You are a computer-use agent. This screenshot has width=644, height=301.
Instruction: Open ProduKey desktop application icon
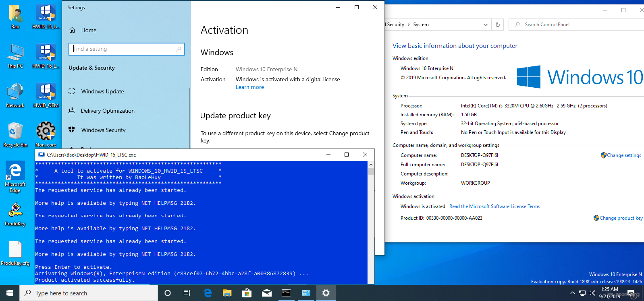pos(15,214)
